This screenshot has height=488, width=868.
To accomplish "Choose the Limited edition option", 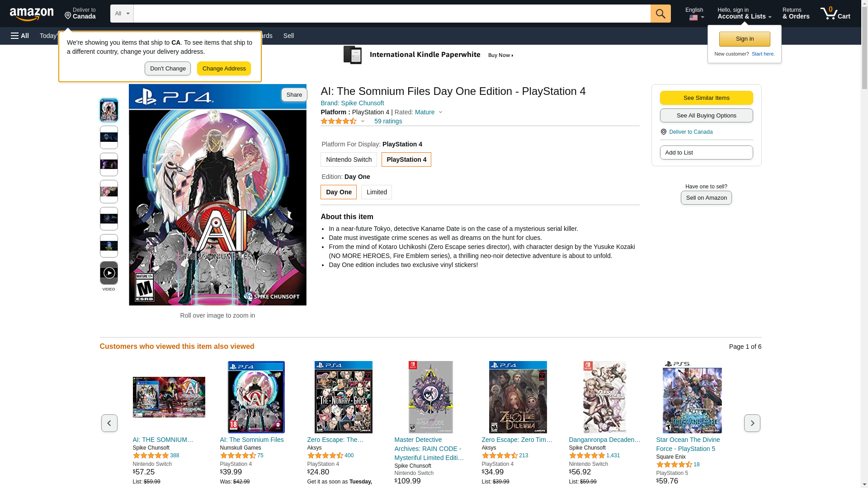I will [376, 192].
